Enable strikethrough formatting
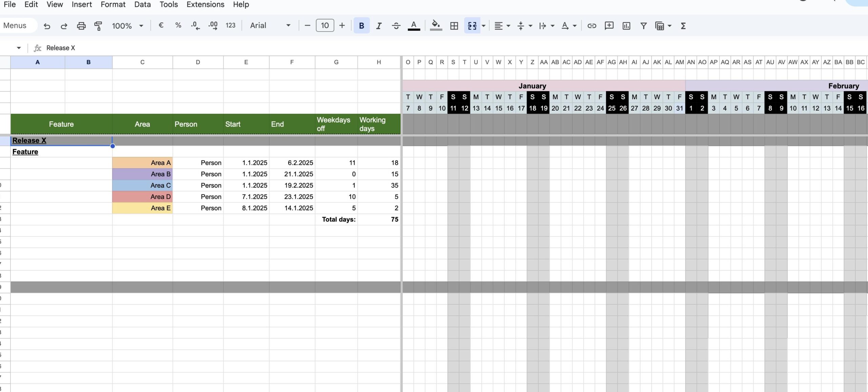Viewport: 868px width, 392px height. [396, 25]
